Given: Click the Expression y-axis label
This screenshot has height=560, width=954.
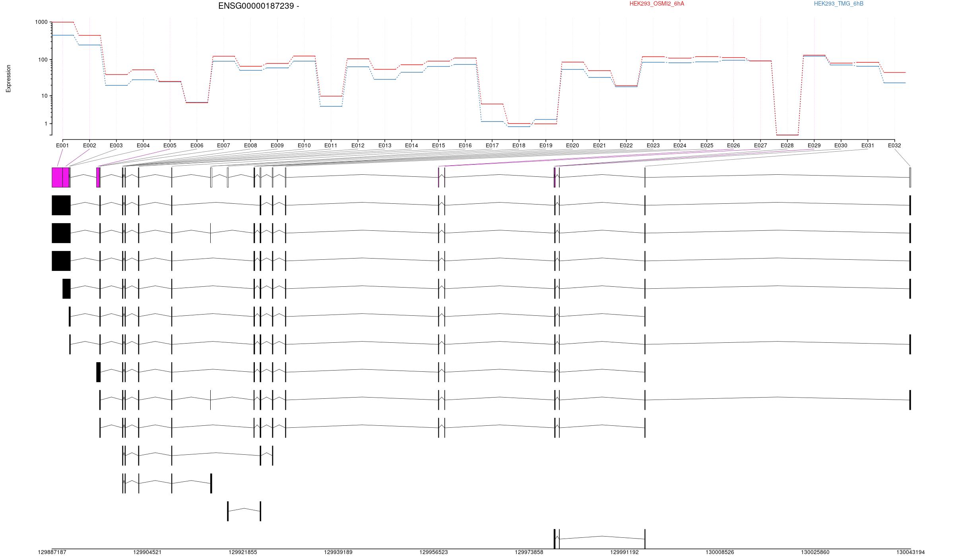Looking at the screenshot, I should pos(8,79).
